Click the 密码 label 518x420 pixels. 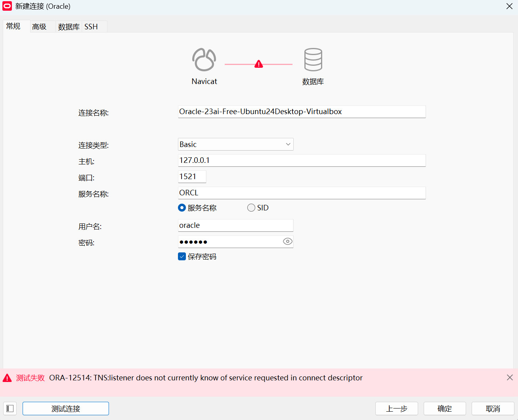(86, 243)
